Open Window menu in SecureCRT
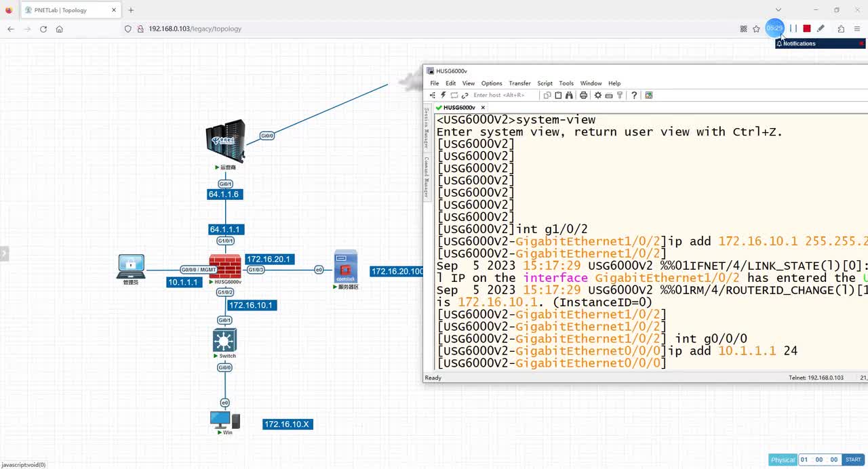 [x=591, y=83]
